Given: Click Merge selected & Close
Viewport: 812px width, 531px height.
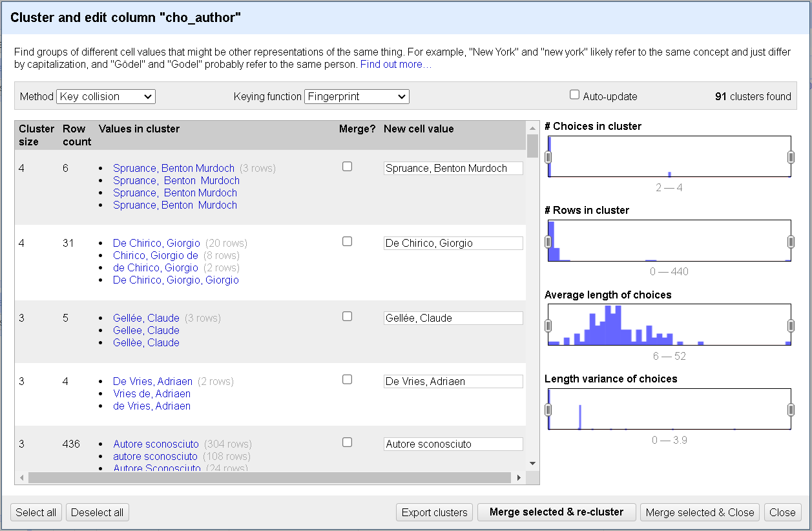Looking at the screenshot, I should pyautogui.click(x=700, y=512).
